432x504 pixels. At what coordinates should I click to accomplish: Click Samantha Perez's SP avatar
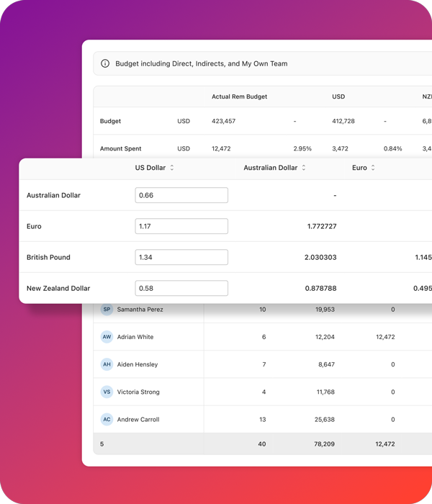107,310
